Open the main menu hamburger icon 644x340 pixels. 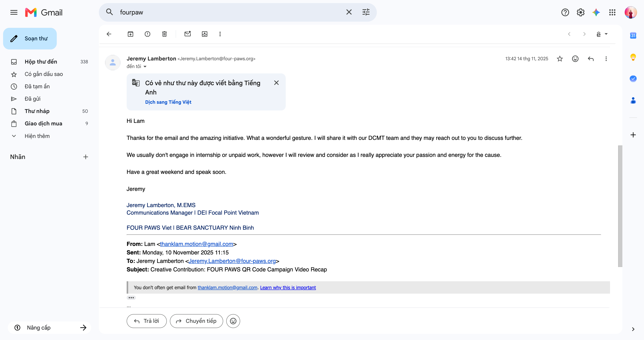point(14,12)
